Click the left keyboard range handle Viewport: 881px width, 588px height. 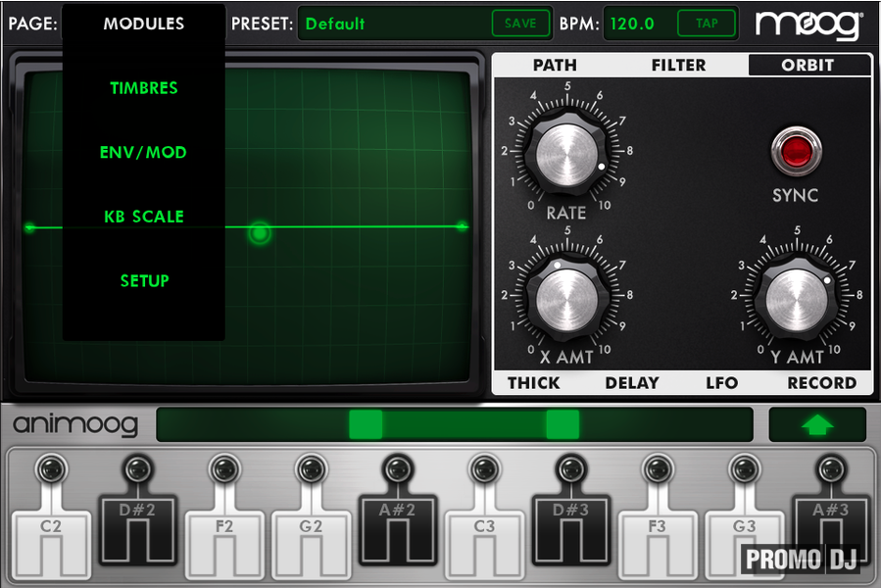tap(366, 424)
